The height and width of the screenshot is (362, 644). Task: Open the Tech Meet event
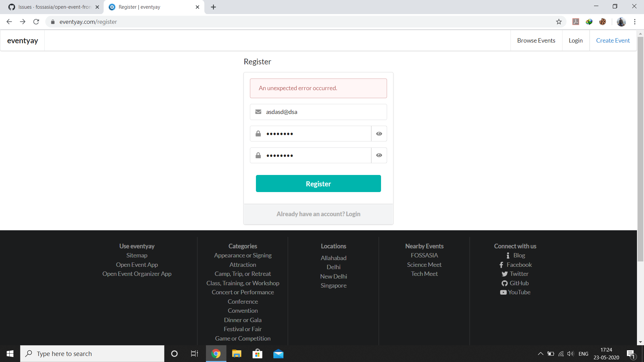(424, 274)
